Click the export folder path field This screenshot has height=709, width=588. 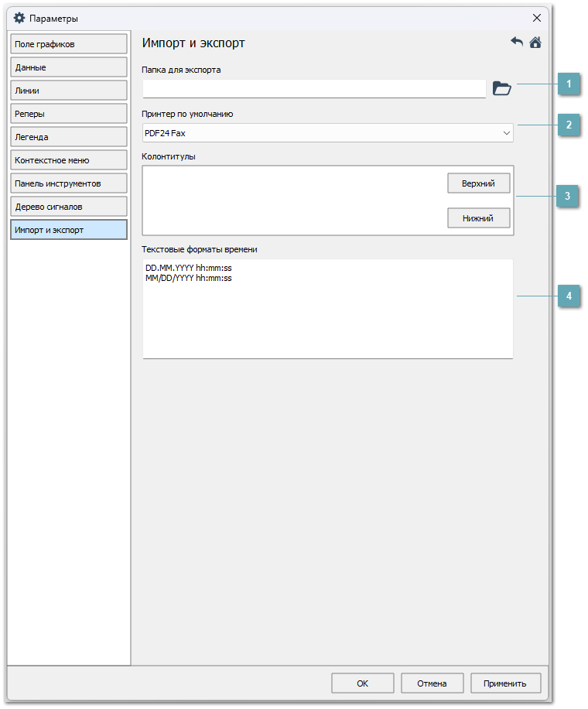[x=313, y=88]
